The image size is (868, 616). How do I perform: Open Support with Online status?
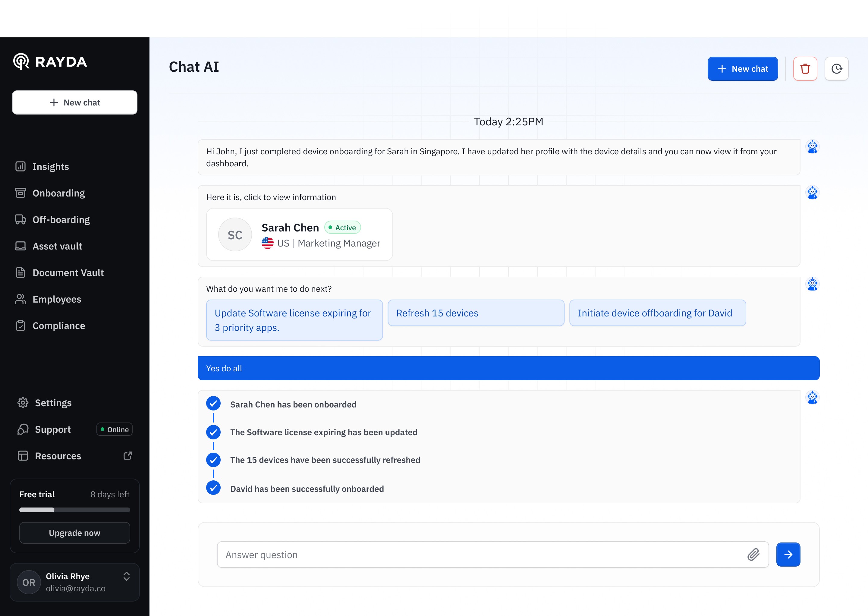[x=53, y=429]
